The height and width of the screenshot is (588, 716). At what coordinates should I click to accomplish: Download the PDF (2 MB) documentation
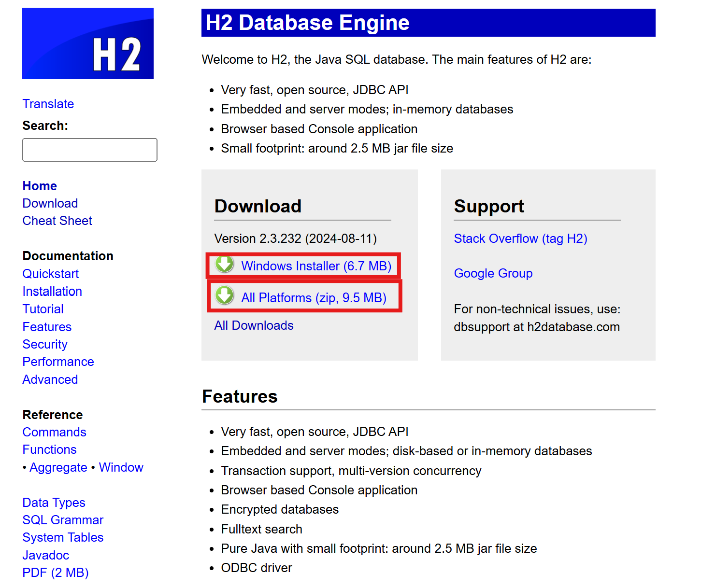click(55, 573)
